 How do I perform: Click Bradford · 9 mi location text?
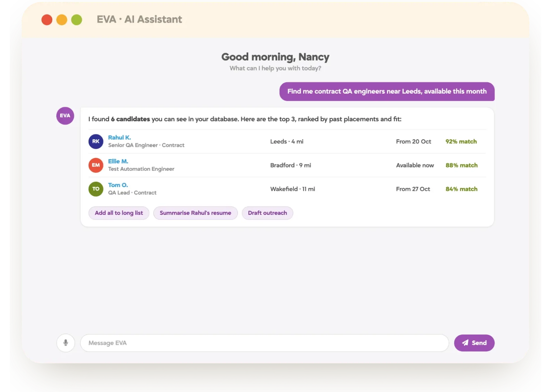(x=290, y=165)
